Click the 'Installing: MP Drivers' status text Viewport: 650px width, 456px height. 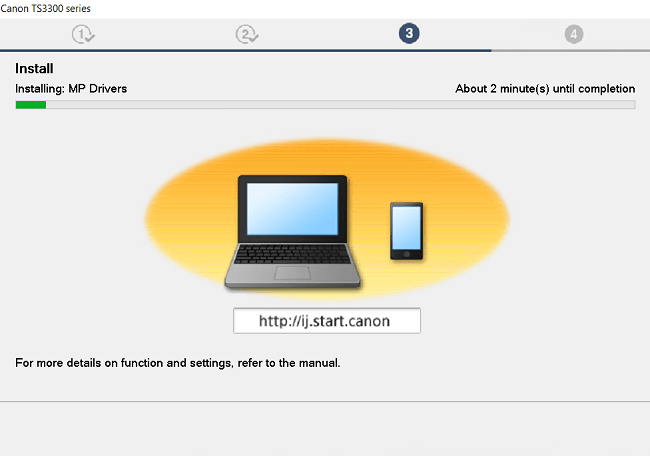(x=71, y=89)
